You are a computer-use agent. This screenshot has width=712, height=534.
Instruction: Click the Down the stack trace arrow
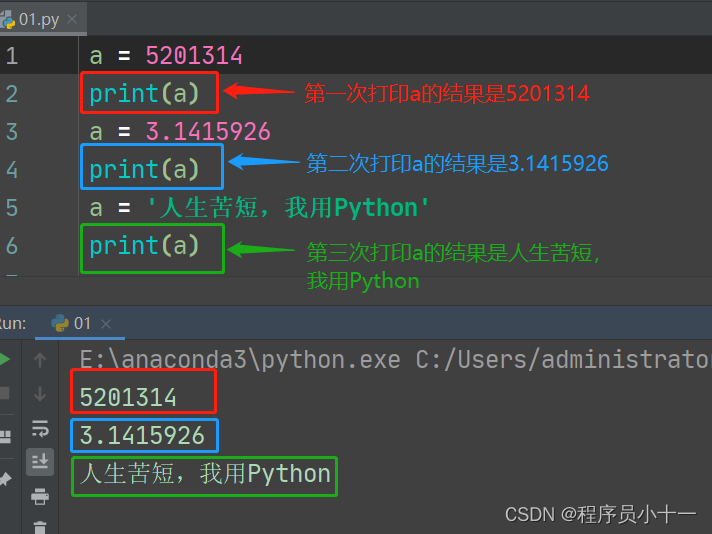point(40,393)
